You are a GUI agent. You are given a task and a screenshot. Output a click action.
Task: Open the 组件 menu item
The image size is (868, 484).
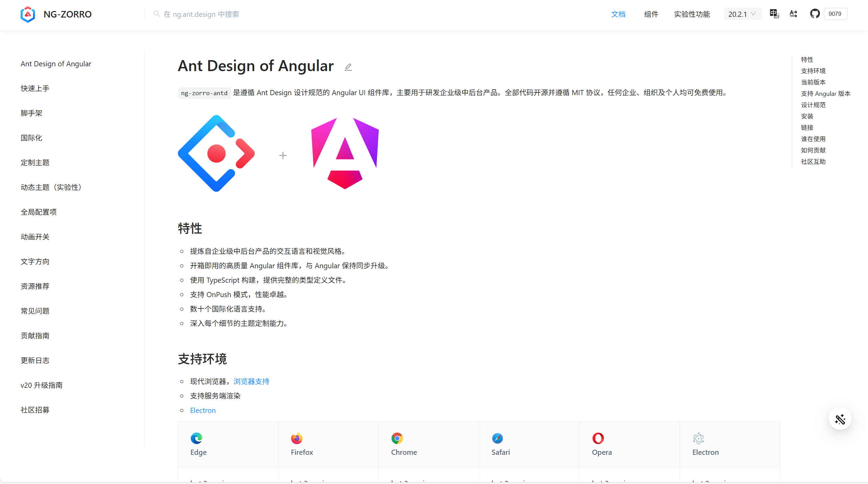[651, 14]
